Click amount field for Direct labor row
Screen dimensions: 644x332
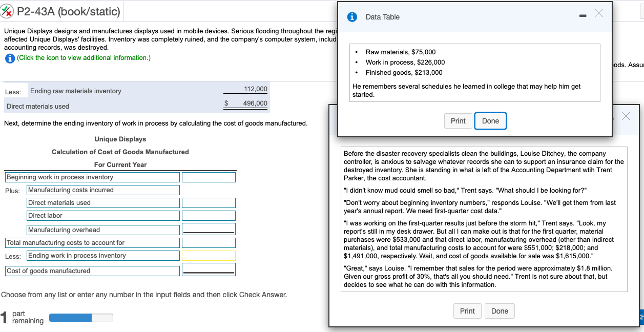click(x=209, y=216)
